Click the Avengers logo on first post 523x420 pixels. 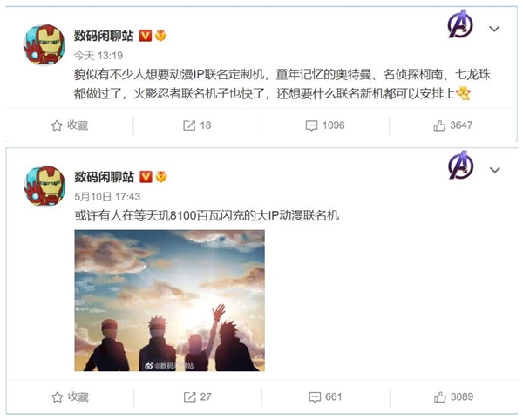(x=460, y=24)
